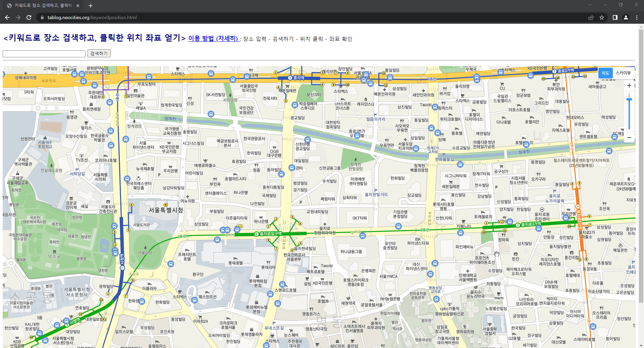Click the 서울광장 park label
644x348 pixels.
pyautogui.click(x=145, y=252)
